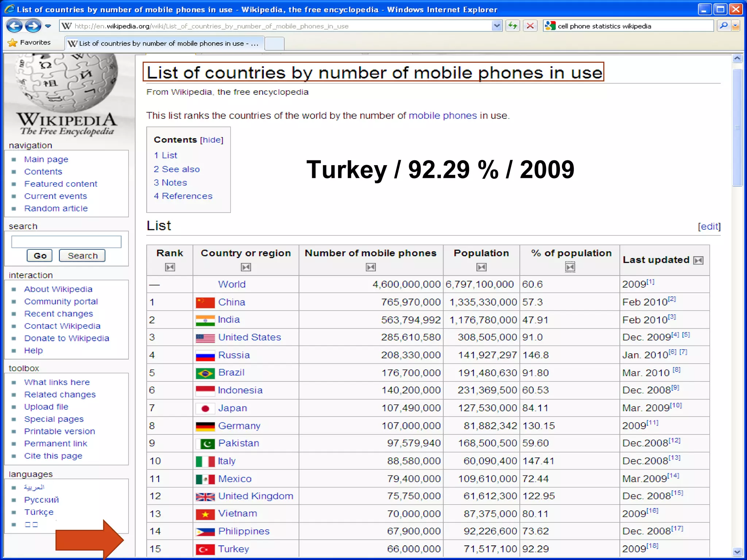Click the Indonesia flag icon

pyautogui.click(x=205, y=390)
